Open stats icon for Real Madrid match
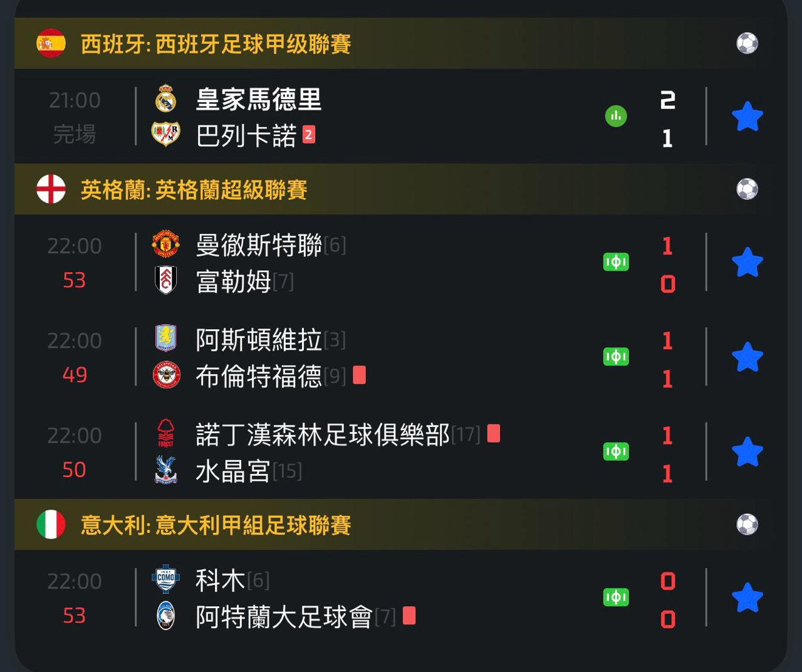802x672 pixels. 616,116
